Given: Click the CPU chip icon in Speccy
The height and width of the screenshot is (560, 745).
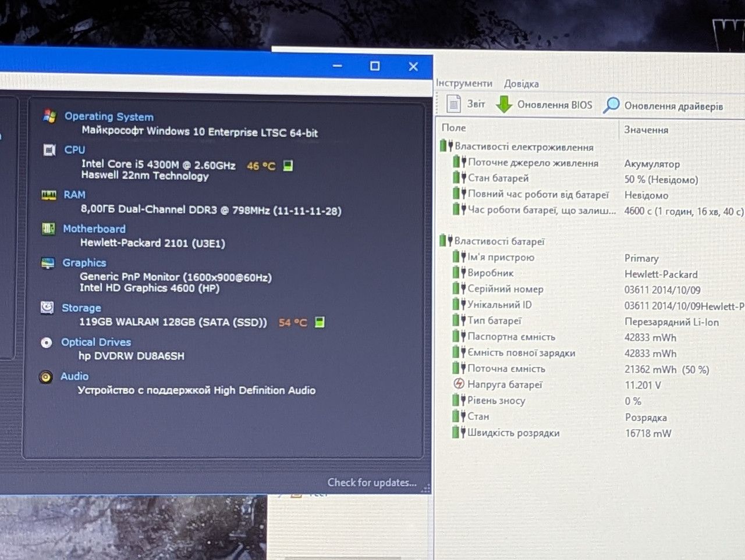Looking at the screenshot, I should click(x=49, y=150).
